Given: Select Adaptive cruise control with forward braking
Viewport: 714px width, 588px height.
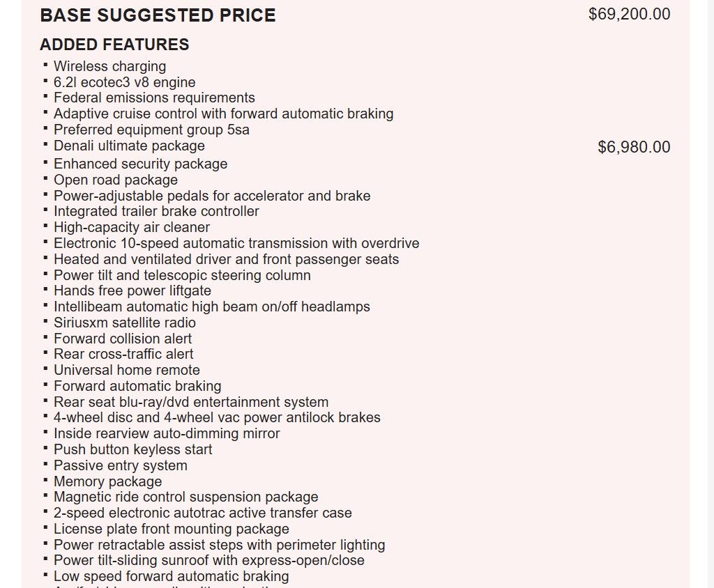Looking at the screenshot, I should (x=224, y=114).
